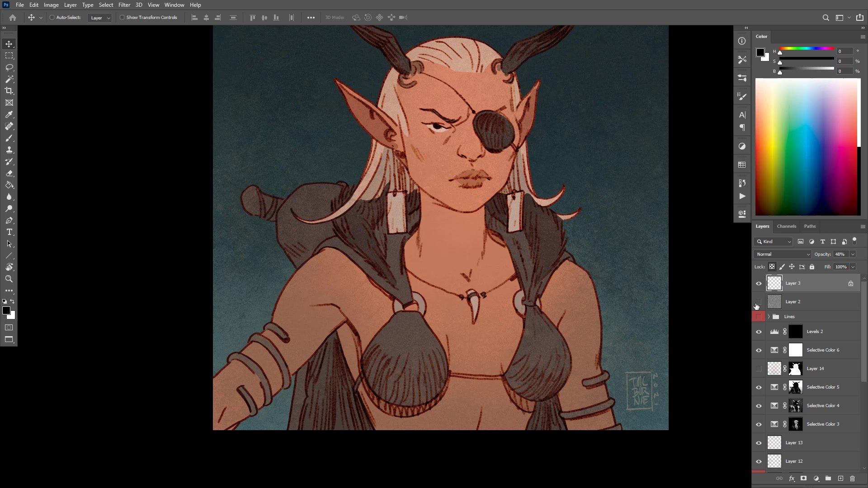Open the blend mode Normal dropdown
This screenshot has height=488, width=868.
pos(783,254)
